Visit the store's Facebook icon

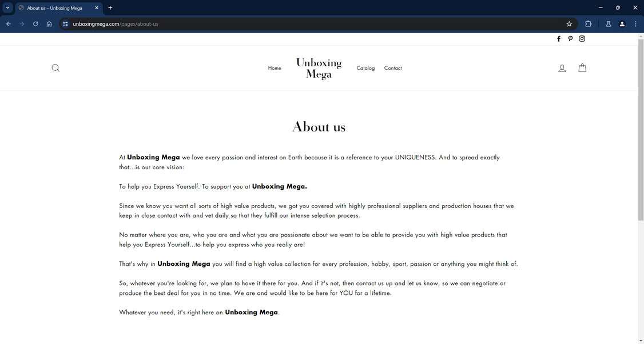[559, 38]
